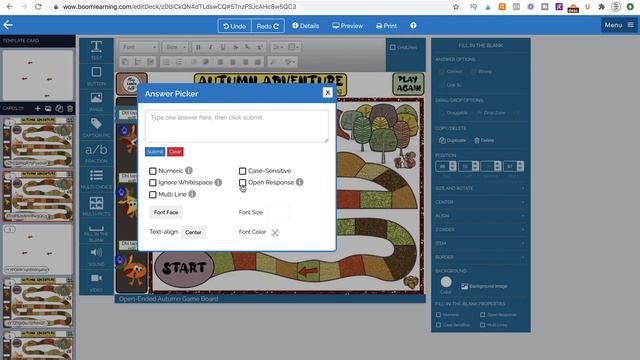
Task: Show the Ignore Whitespace info icon
Action: pyautogui.click(x=218, y=182)
